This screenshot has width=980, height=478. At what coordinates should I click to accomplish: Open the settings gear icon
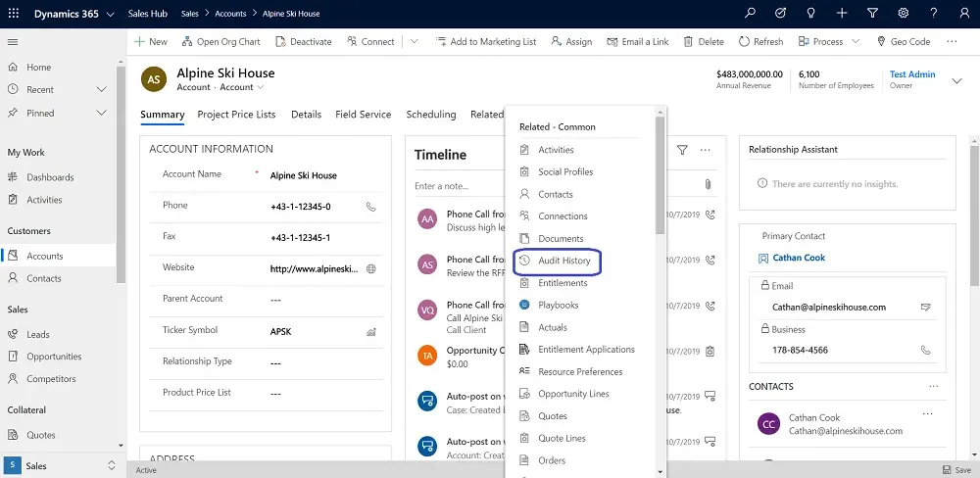tap(904, 13)
